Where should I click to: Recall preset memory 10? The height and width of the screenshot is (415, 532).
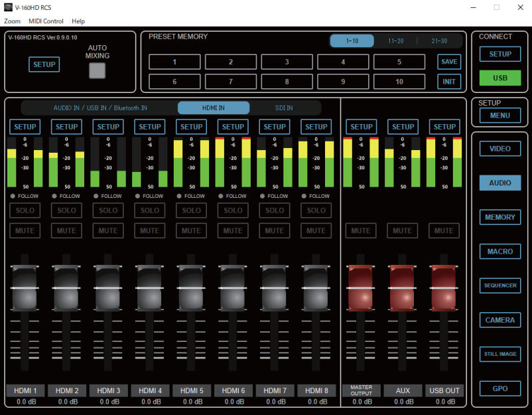pos(399,82)
